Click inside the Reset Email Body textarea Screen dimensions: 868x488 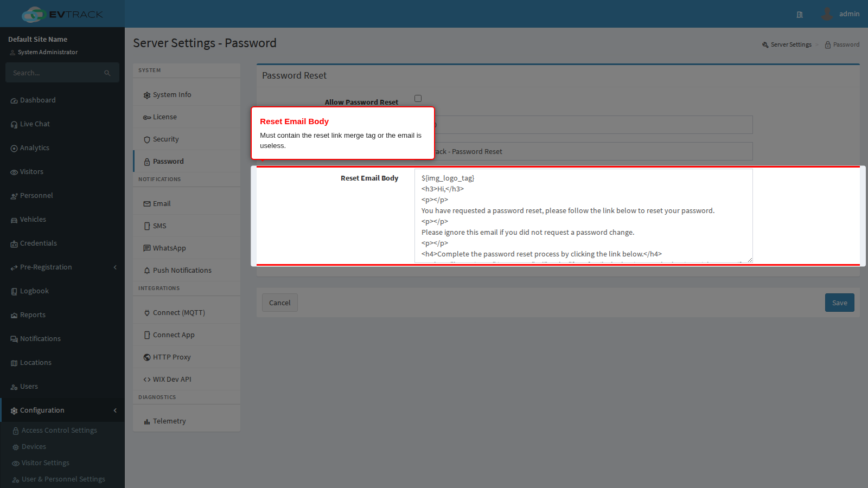click(x=584, y=216)
